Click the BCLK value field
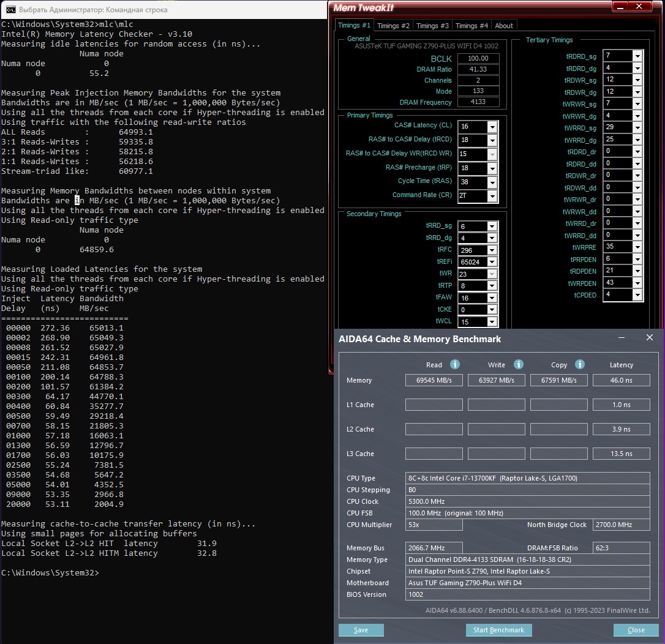 point(478,59)
